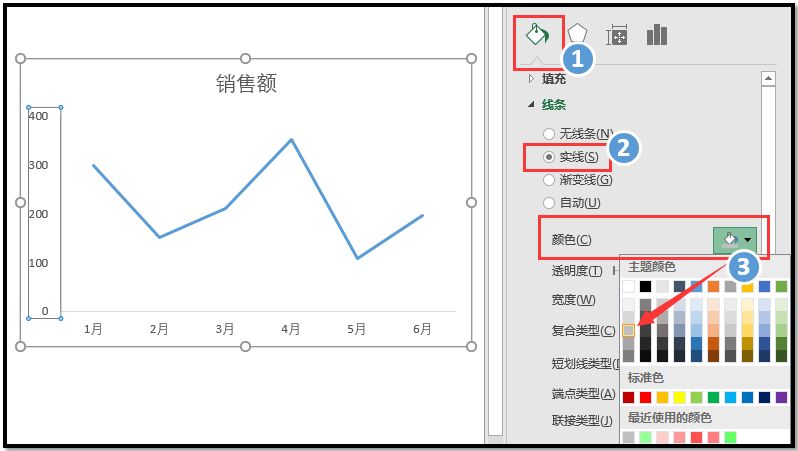Click the 复合类型(C) label
Viewport: 798px width, 451px height.
pos(584,331)
